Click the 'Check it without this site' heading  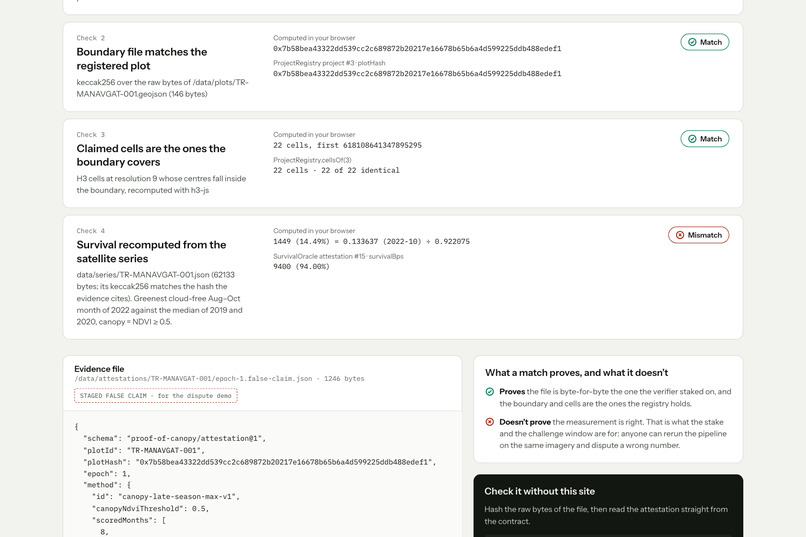click(x=540, y=491)
